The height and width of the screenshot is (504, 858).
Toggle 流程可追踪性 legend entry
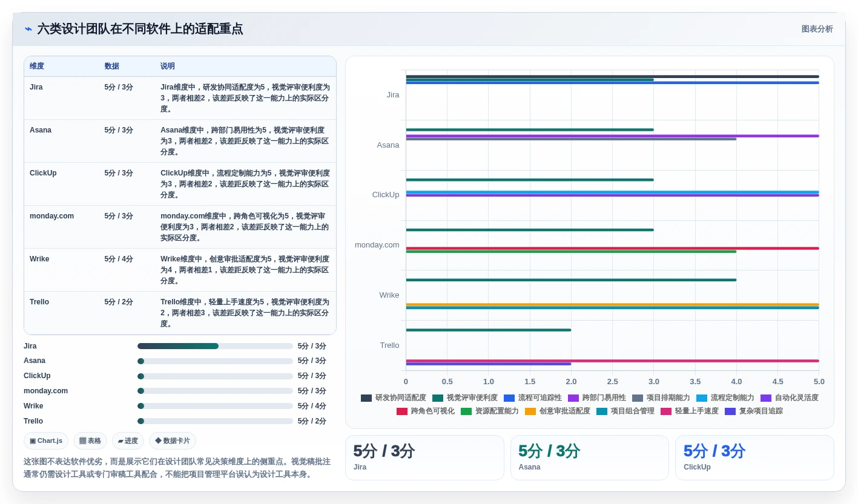pos(533,398)
